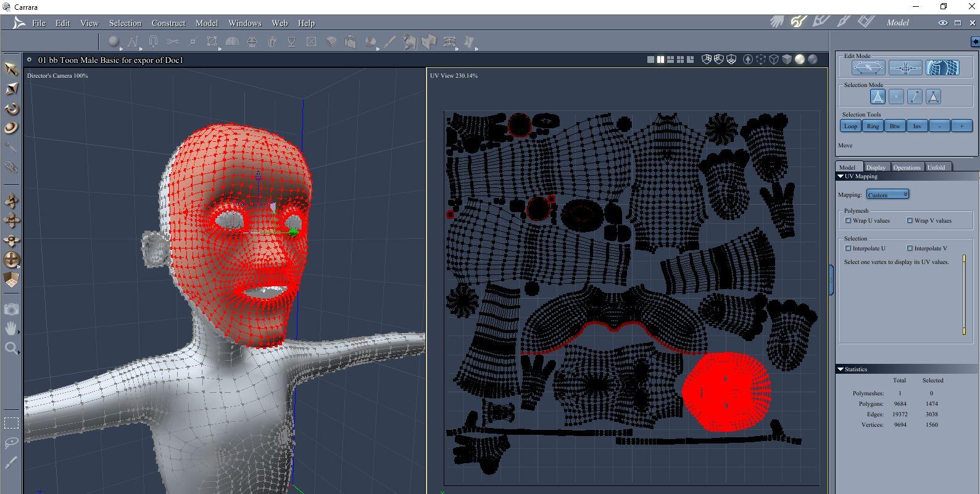
Task: Select the magnet tool in top toolbar
Action: pos(153,41)
